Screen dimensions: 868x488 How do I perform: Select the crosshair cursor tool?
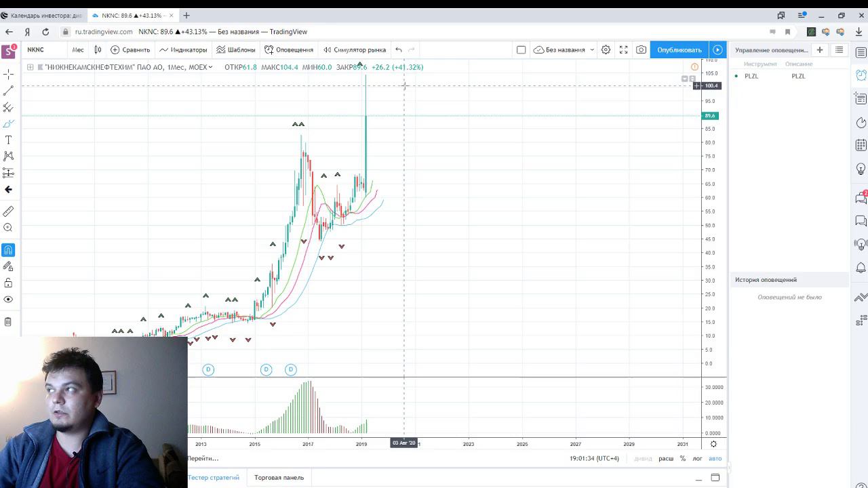[8, 74]
